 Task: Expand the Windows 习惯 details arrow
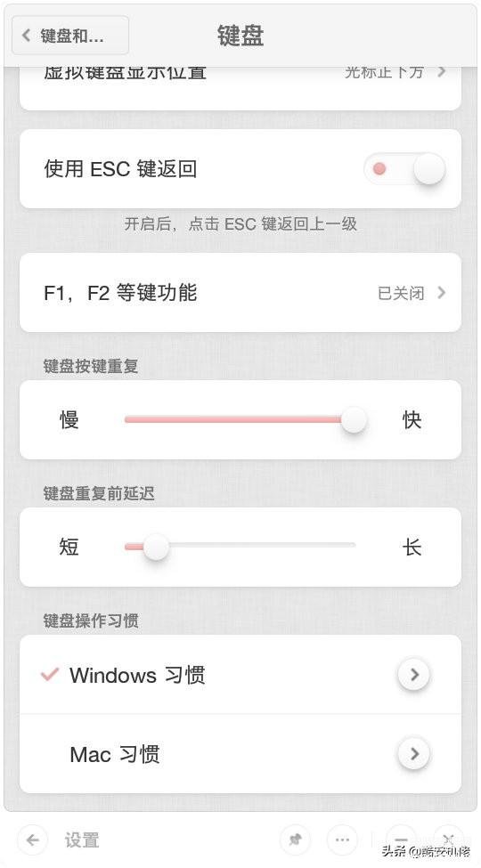coord(414,675)
